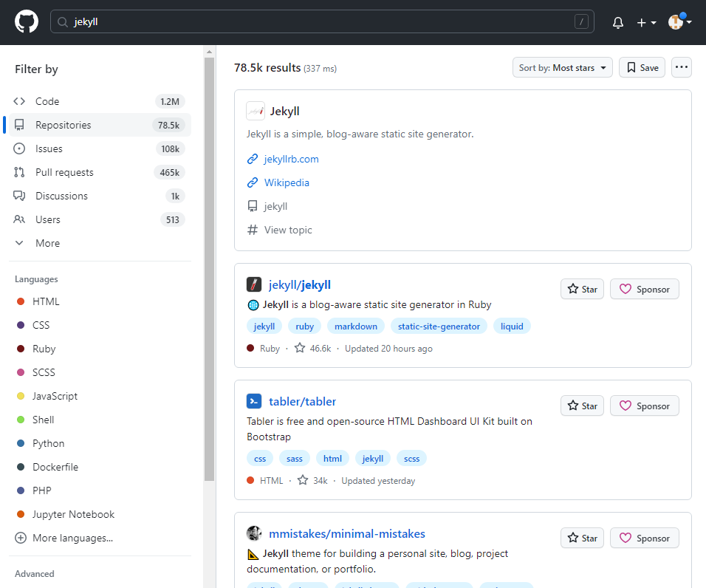
Task: Open the GitHub home logo
Action: [x=27, y=21]
